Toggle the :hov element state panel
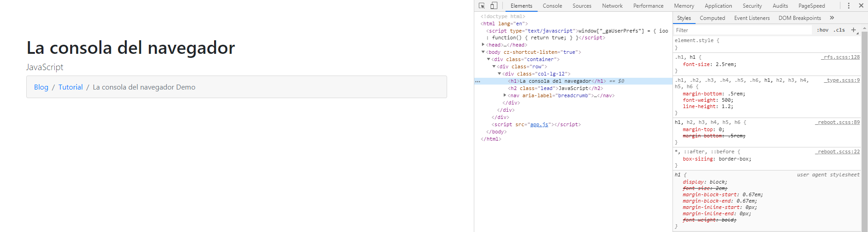This screenshot has height=232, width=868. click(x=823, y=30)
